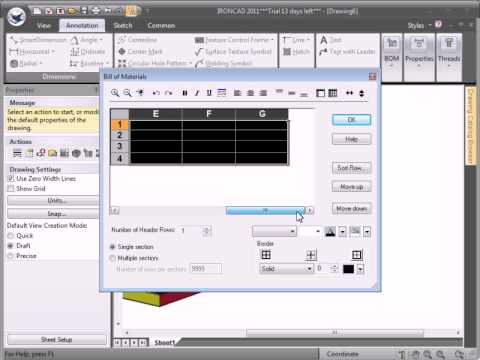Switch to the View ribbon tab
Viewport: 480px width, 360px height.
(44, 26)
